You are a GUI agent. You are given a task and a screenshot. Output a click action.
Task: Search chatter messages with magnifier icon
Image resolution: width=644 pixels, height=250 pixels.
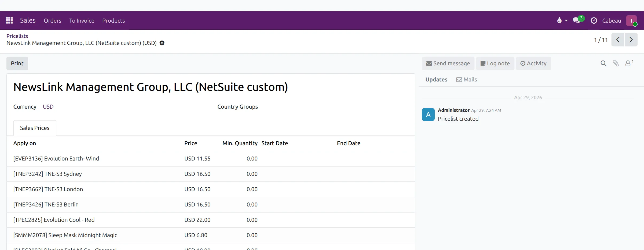(x=603, y=63)
